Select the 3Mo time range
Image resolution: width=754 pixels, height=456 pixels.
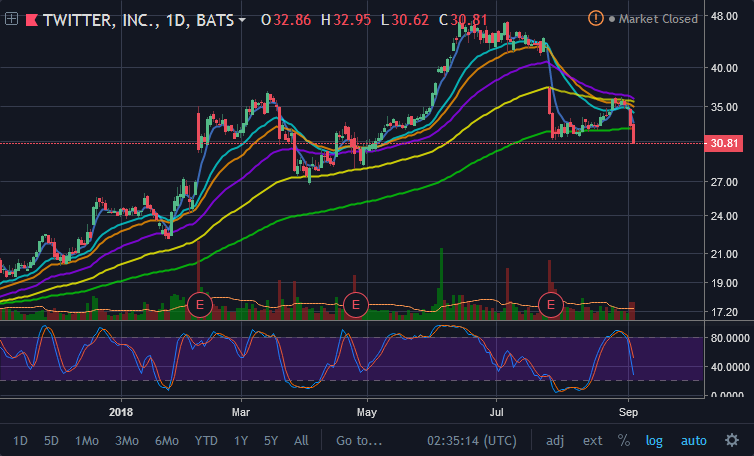(127, 441)
